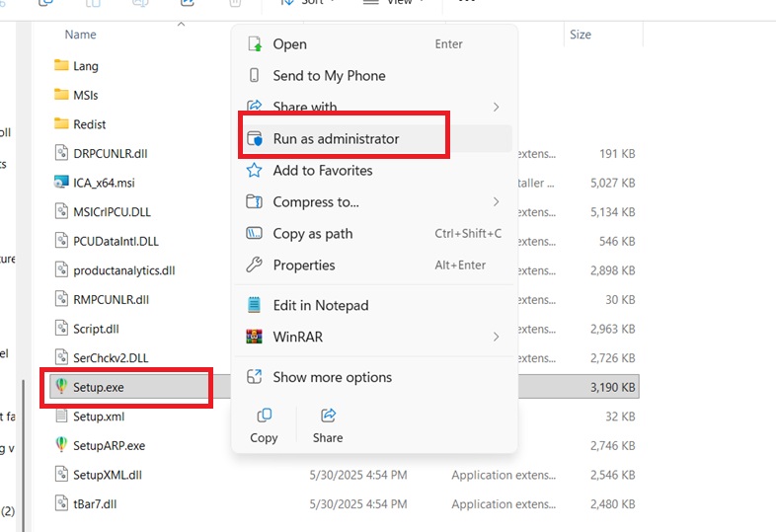Click the navigation pane scrollbar
Screen dimensions: 776x532
23,455
